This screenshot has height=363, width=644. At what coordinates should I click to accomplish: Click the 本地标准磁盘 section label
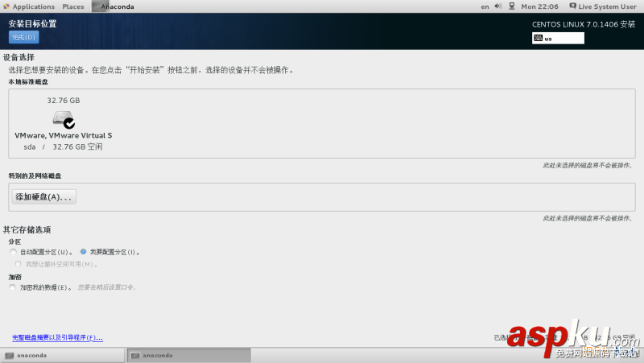tap(28, 82)
